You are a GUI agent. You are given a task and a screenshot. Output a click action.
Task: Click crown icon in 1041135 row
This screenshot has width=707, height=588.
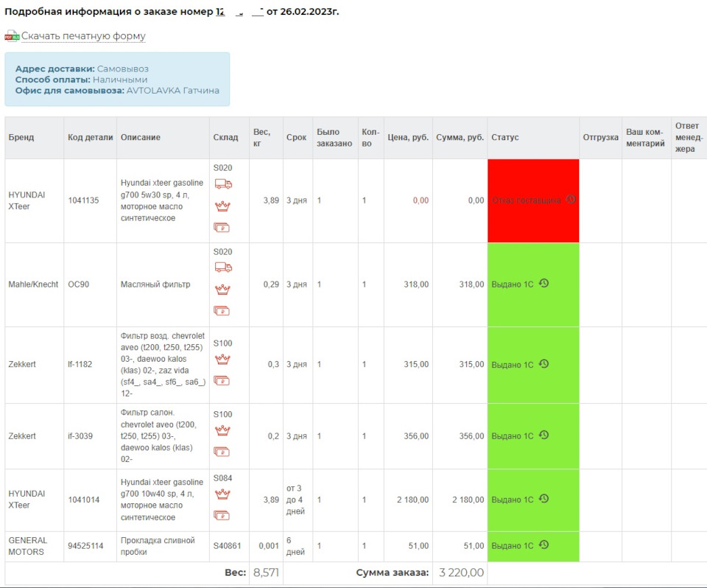click(x=222, y=206)
